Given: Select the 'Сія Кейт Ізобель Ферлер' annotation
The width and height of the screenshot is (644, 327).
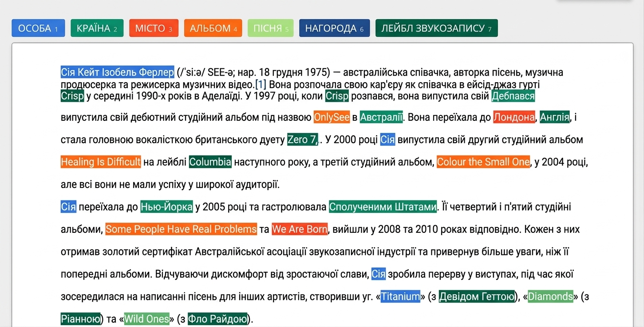Looking at the screenshot, I should (x=117, y=72).
